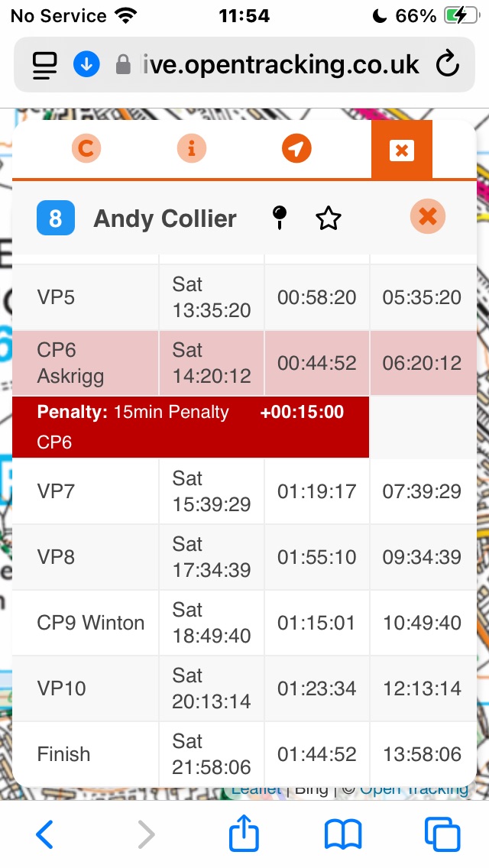489x868 pixels.
Task: Open Safari bookmarks
Action: 343,834
